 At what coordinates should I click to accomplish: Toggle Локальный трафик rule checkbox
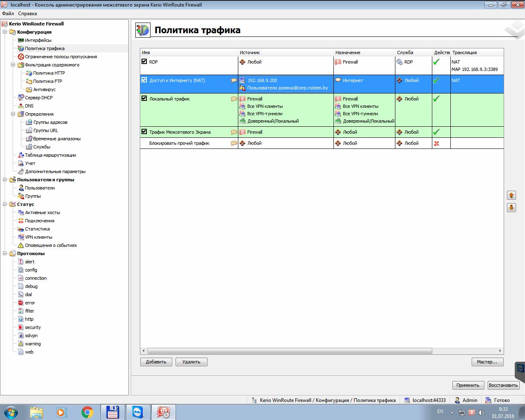[144, 98]
